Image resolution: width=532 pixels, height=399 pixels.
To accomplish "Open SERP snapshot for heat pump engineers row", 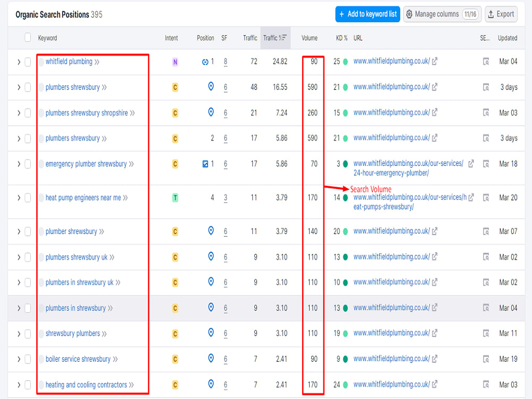I will pyautogui.click(x=486, y=197).
